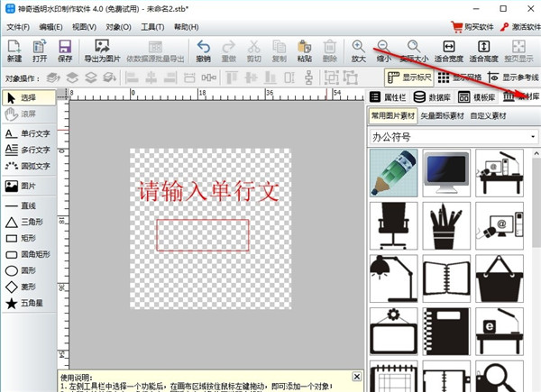This screenshot has width=541, height=392.
Task: Draw a diamond with 菱形
Action: point(21,287)
